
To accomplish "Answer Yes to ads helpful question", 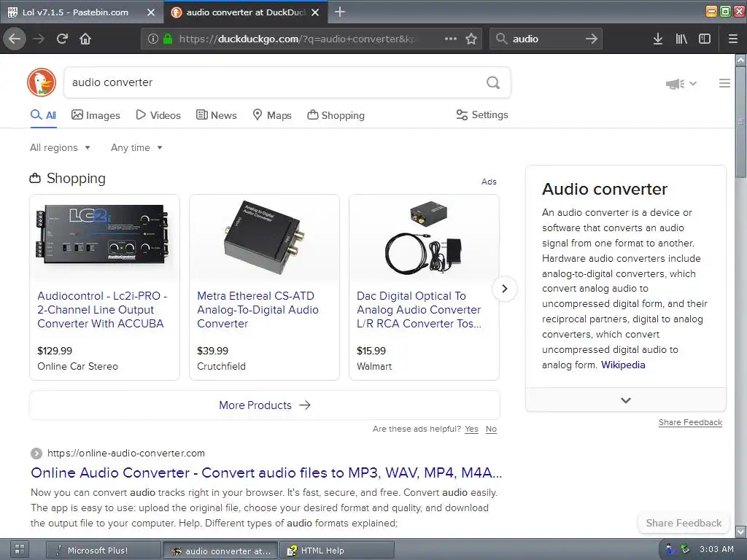I will pos(472,429).
